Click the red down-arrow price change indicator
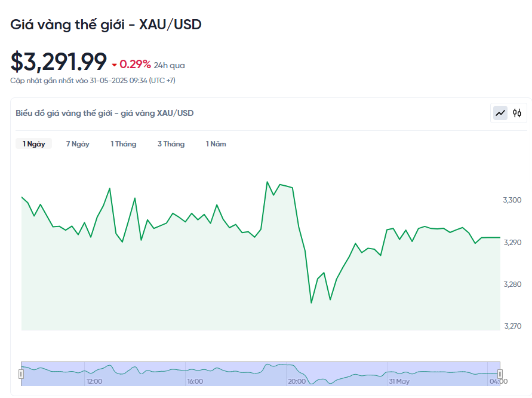The width and height of the screenshot is (532, 398). pyautogui.click(x=114, y=65)
